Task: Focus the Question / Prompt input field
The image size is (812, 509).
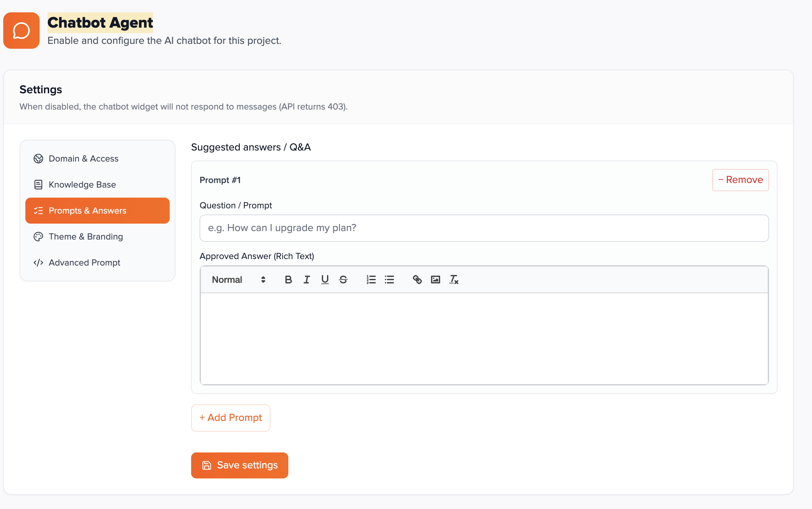Action: (x=484, y=228)
